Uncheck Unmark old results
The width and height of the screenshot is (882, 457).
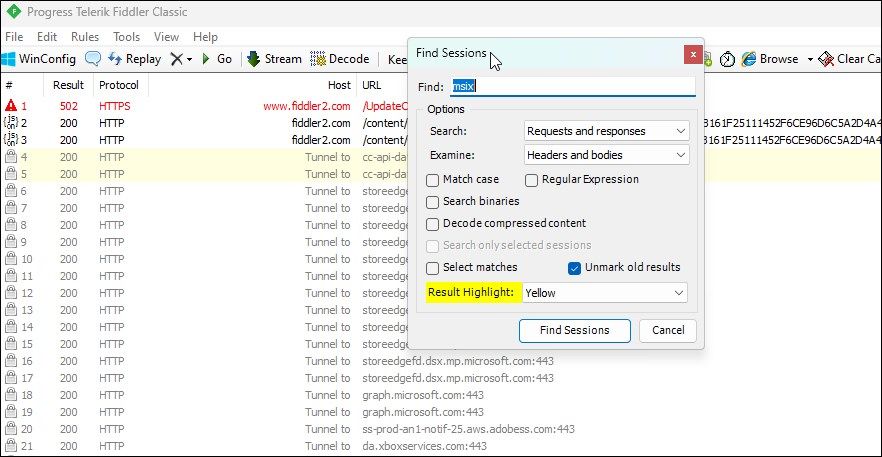(574, 268)
